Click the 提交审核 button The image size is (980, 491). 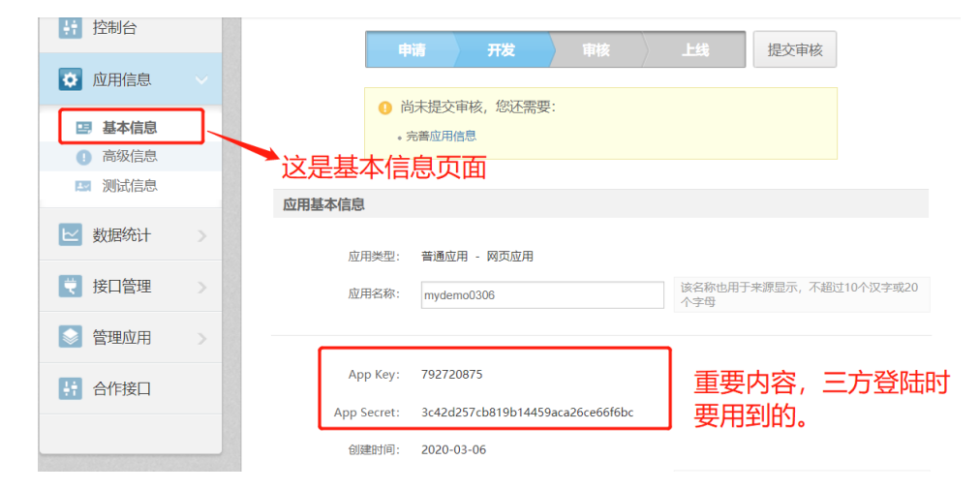click(x=794, y=49)
